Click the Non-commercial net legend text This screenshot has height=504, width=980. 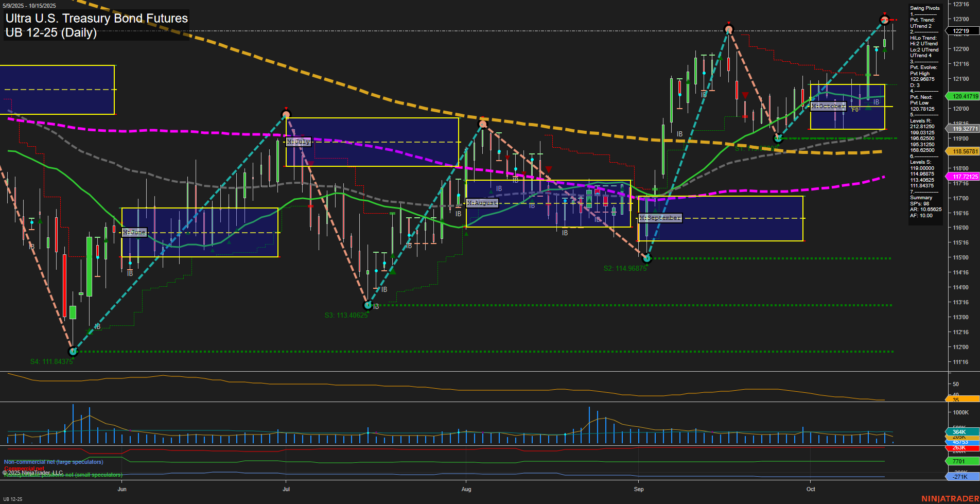[x=54, y=462]
